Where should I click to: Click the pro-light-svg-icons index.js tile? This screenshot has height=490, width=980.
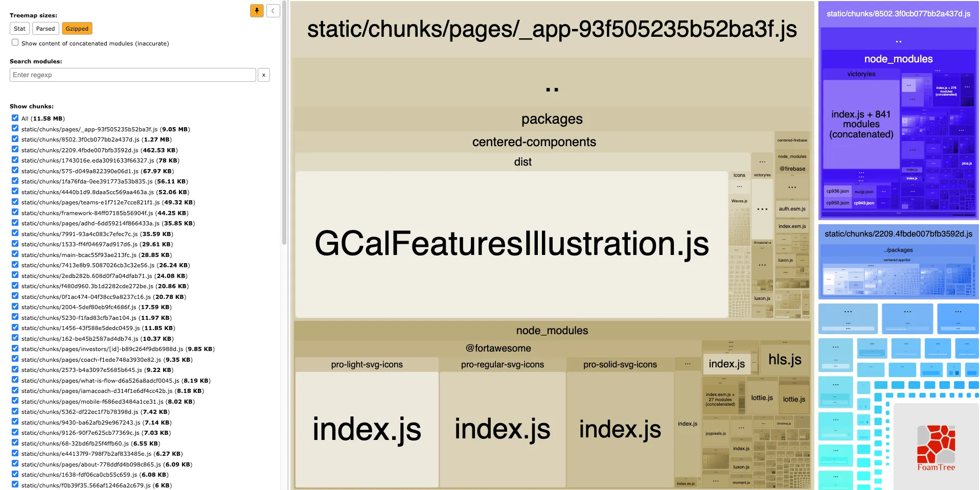(x=366, y=429)
